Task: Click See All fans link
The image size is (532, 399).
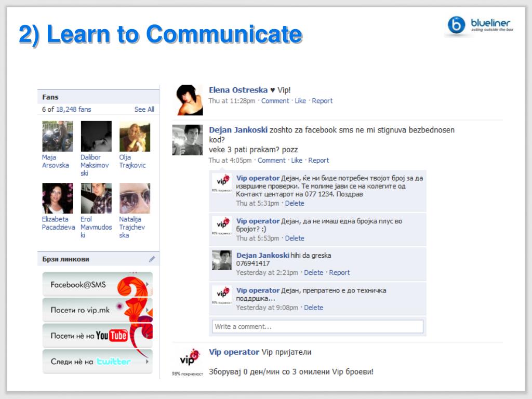Action: [x=144, y=109]
